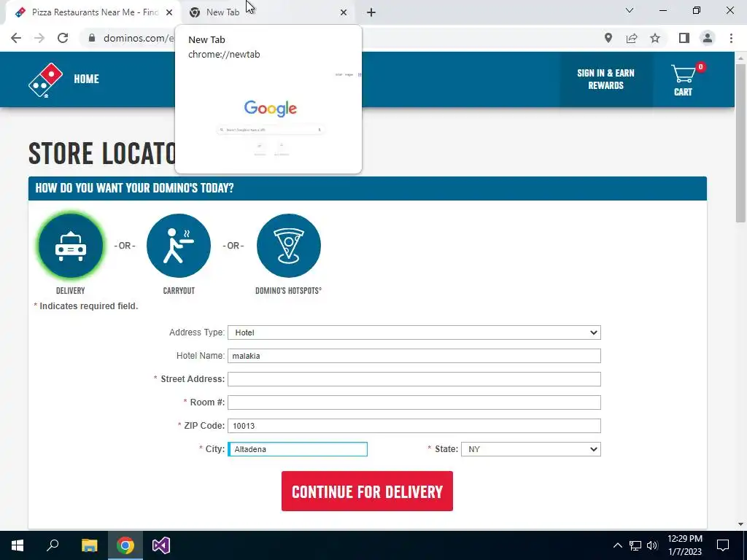Click the ZIP Code field
This screenshot has height=560, width=747.
[x=414, y=426]
